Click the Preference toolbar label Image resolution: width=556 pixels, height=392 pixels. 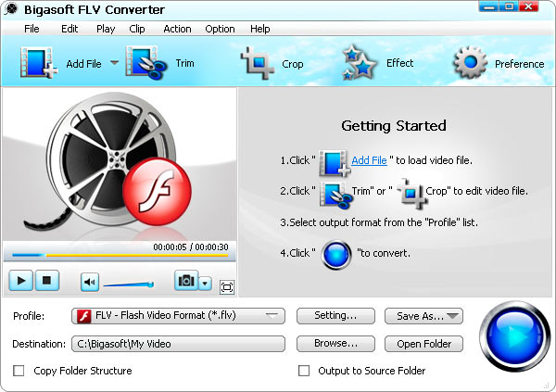pos(519,64)
